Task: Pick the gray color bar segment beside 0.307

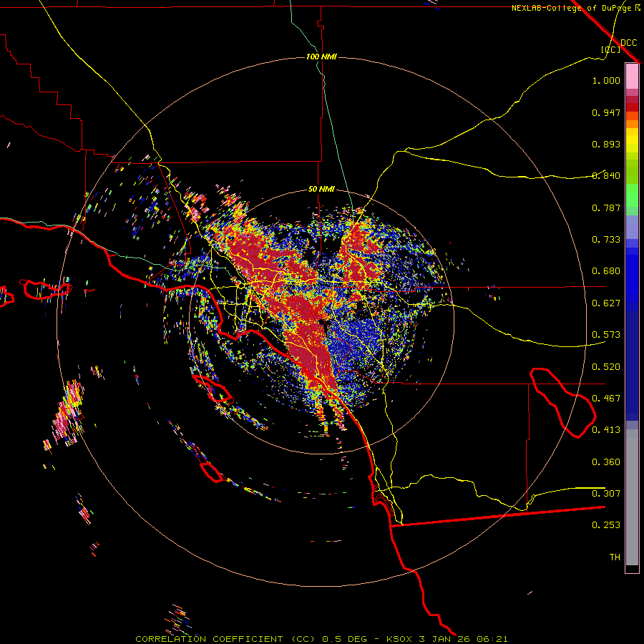Action: click(632, 497)
